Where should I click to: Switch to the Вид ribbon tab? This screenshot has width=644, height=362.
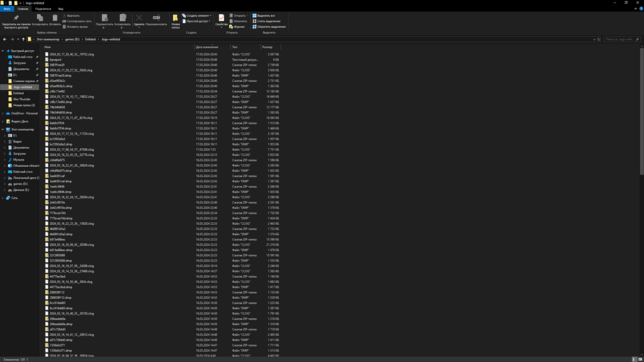click(61, 9)
